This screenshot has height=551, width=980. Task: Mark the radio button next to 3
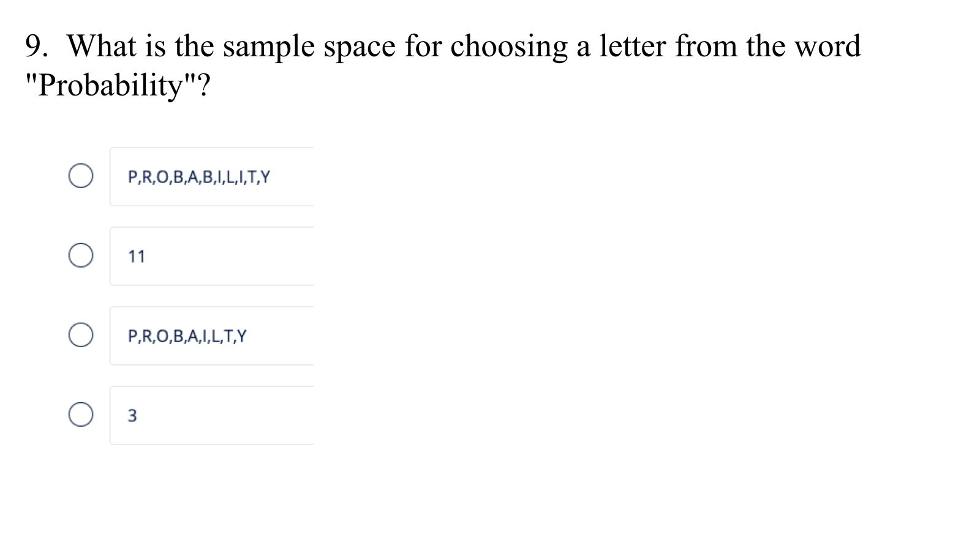coord(81,414)
